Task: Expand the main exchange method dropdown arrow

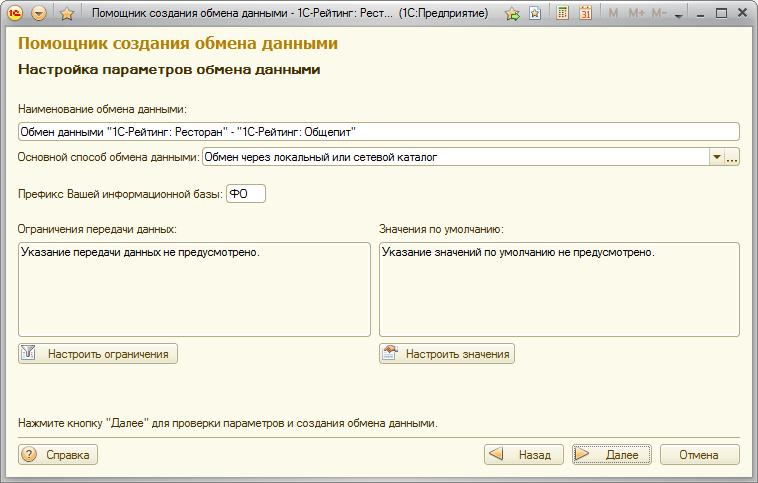Action: [715, 157]
